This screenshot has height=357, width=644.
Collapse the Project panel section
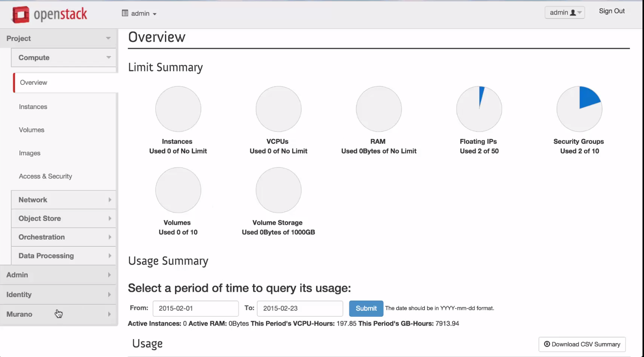tap(59, 38)
